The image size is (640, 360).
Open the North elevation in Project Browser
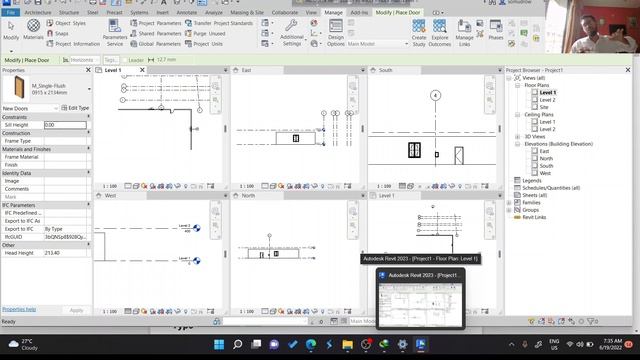tap(546, 159)
